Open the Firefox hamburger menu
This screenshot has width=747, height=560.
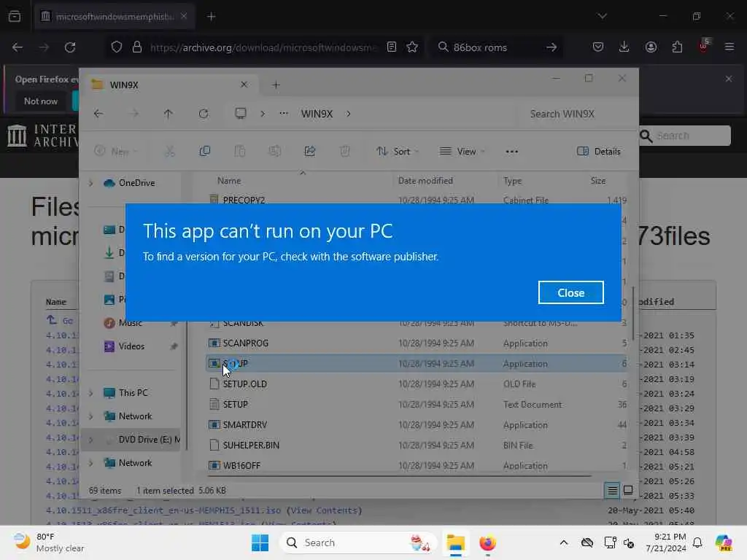(729, 47)
